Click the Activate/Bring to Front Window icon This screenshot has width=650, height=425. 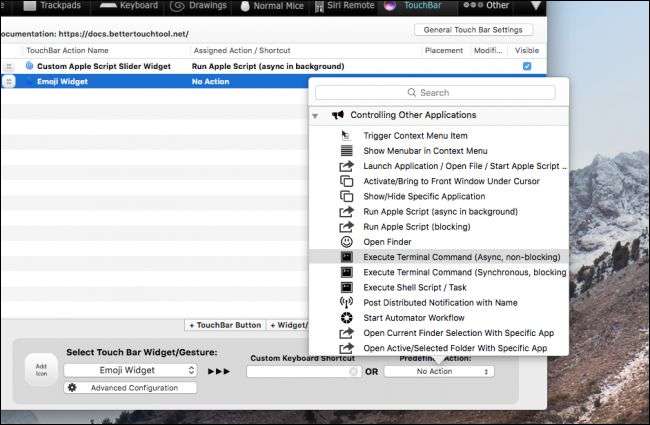coord(346,181)
